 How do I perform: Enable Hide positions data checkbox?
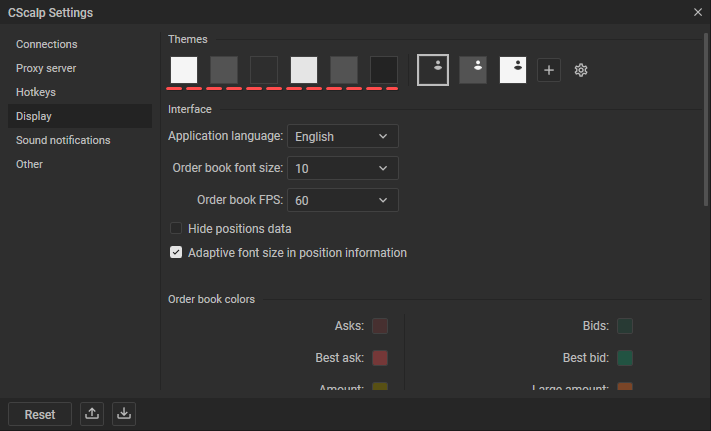tap(176, 228)
